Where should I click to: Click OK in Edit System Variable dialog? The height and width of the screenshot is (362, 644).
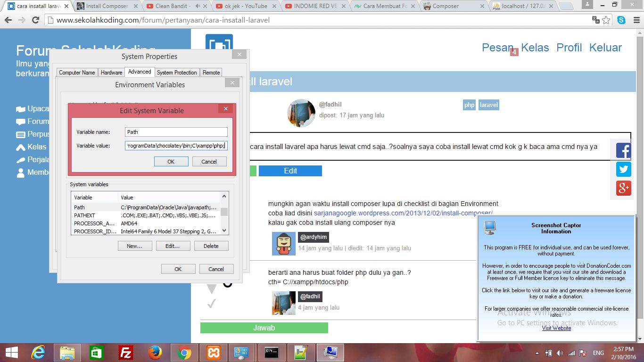pos(171,162)
